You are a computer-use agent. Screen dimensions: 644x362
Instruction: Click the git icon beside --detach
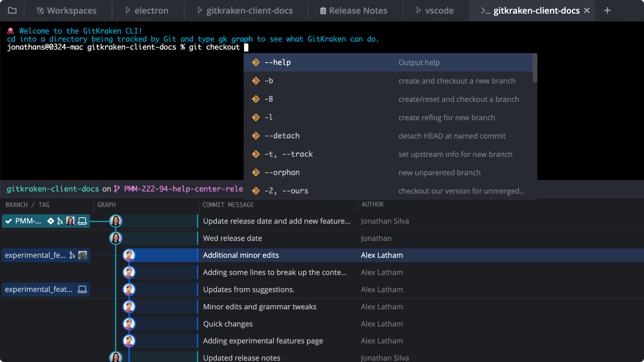coord(256,136)
